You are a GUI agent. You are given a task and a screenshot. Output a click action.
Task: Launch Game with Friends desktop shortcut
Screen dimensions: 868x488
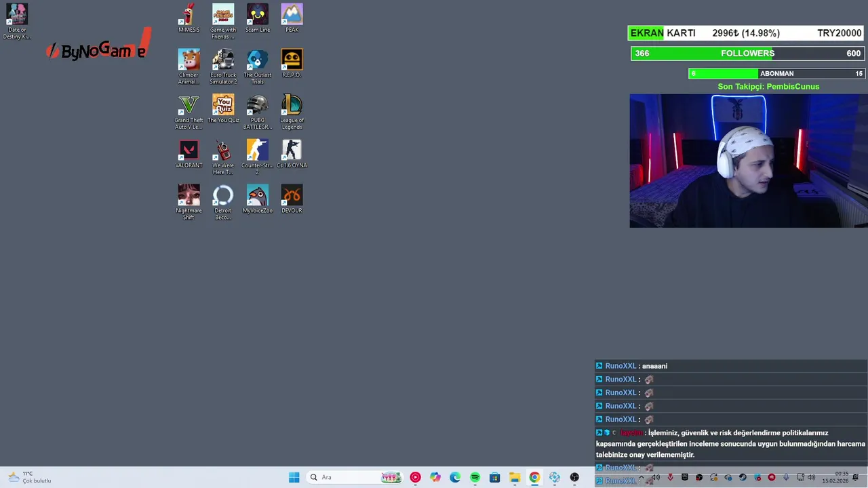(x=223, y=22)
